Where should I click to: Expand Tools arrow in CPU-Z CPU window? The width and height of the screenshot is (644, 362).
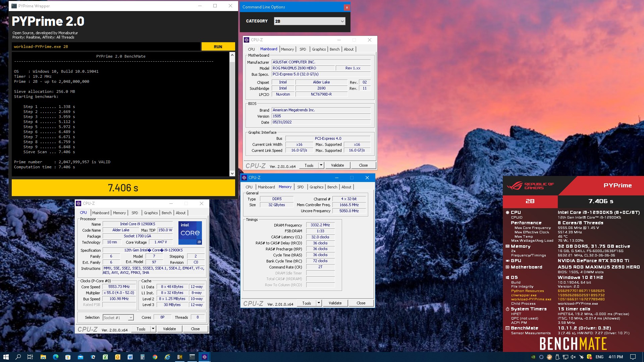(153, 329)
